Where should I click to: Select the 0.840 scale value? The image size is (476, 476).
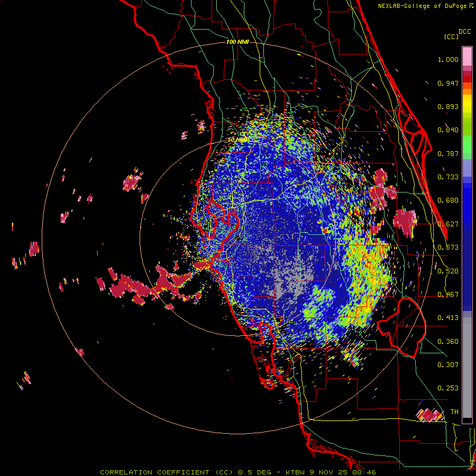point(448,130)
